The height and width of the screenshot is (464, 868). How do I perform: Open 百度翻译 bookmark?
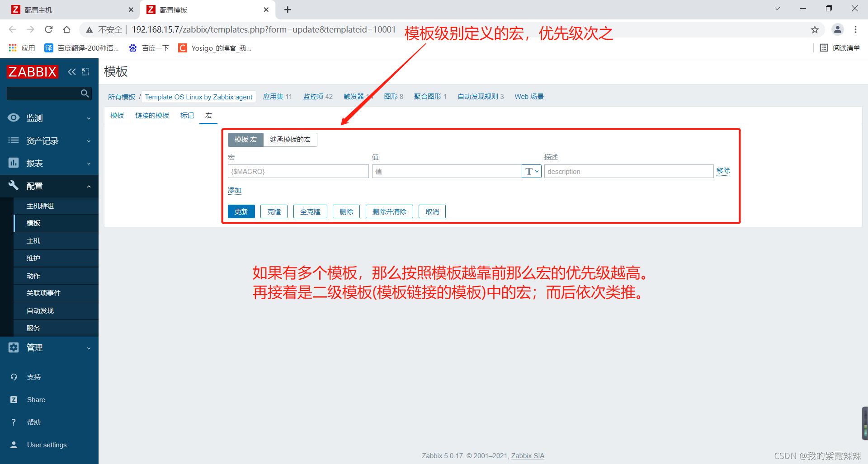click(82, 48)
